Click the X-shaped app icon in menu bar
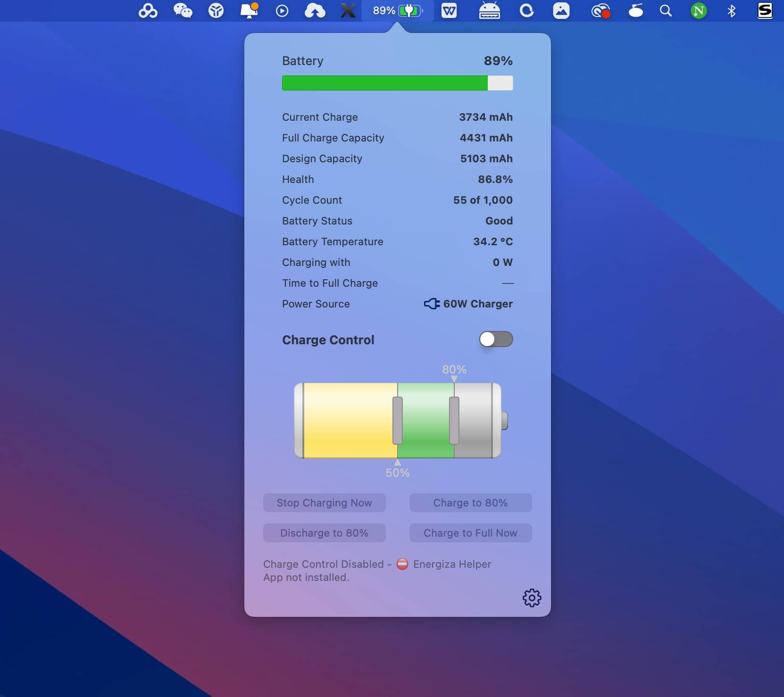784x697 pixels. 348,10
